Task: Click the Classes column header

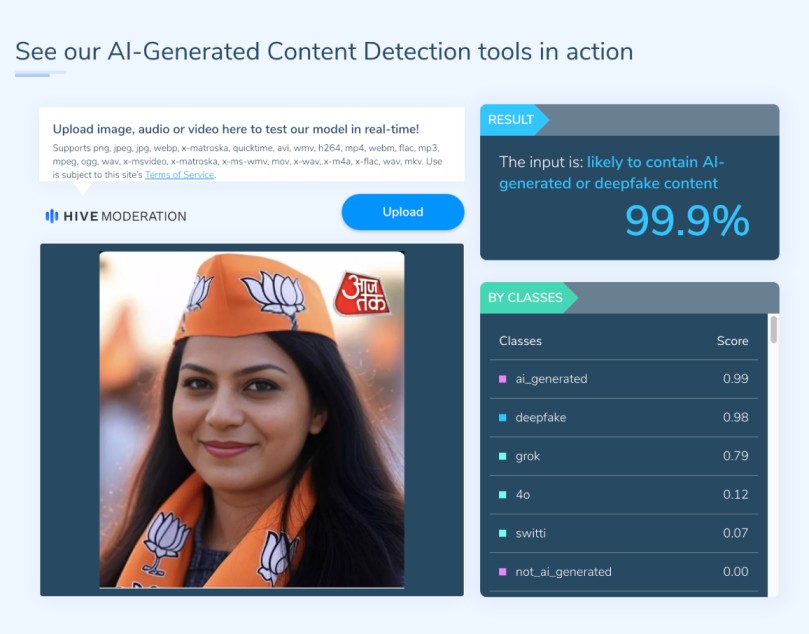Action: 520,341
